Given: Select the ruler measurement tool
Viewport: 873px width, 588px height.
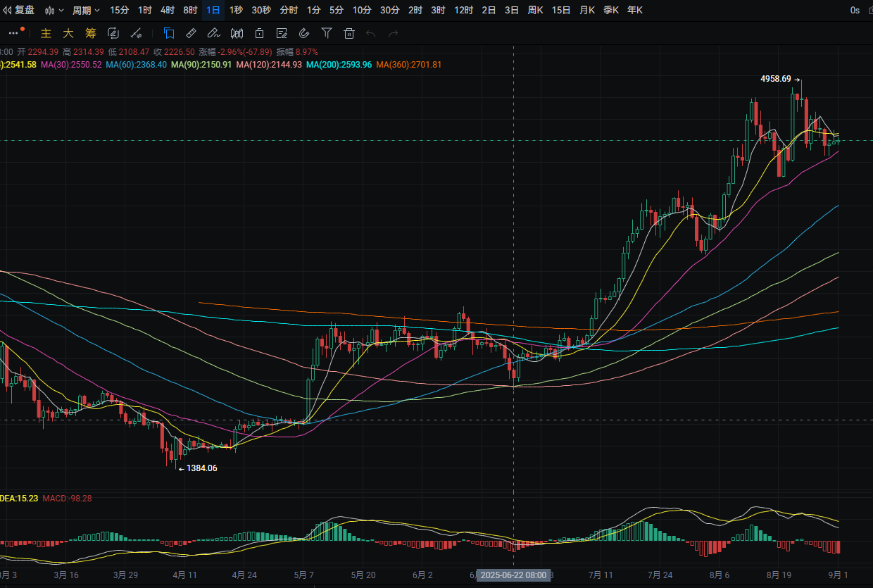Looking at the screenshot, I should click(x=191, y=33).
